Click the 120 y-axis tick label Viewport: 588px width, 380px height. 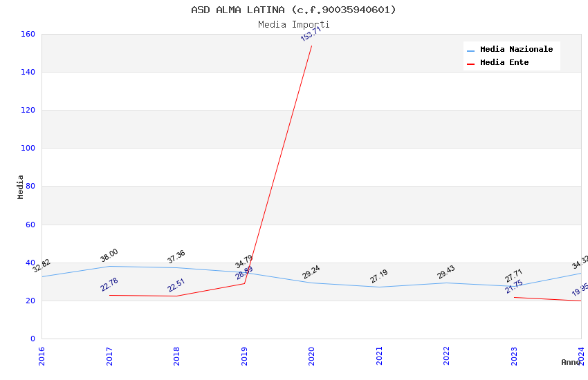(28, 110)
